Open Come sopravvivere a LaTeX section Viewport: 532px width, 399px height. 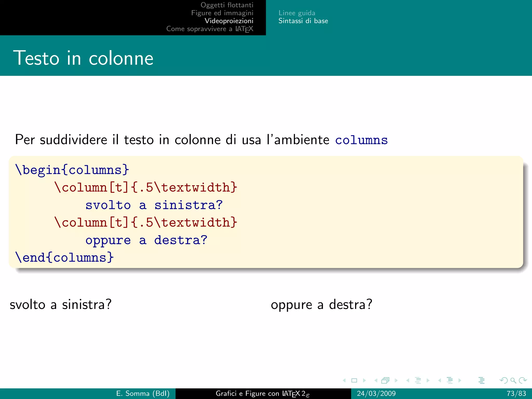pyautogui.click(x=210, y=29)
